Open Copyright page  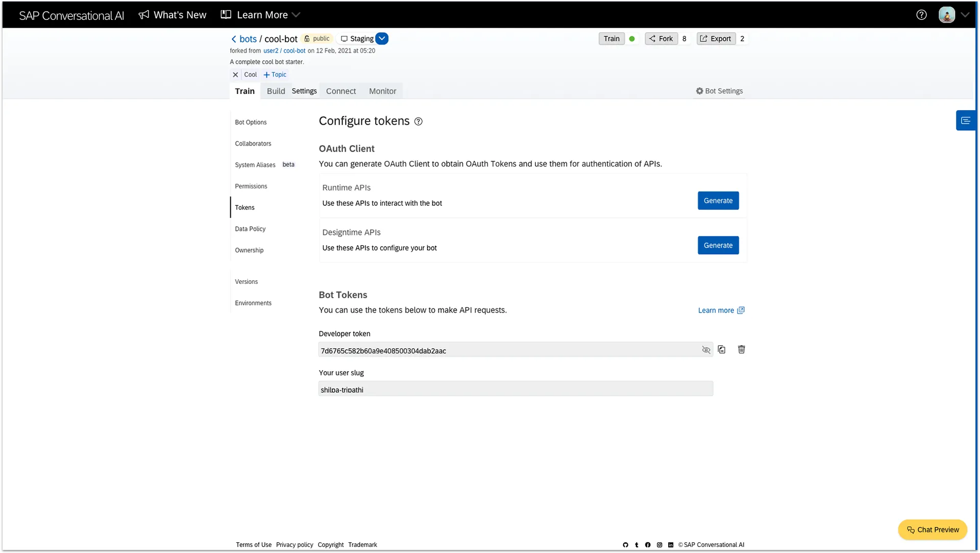tap(331, 545)
